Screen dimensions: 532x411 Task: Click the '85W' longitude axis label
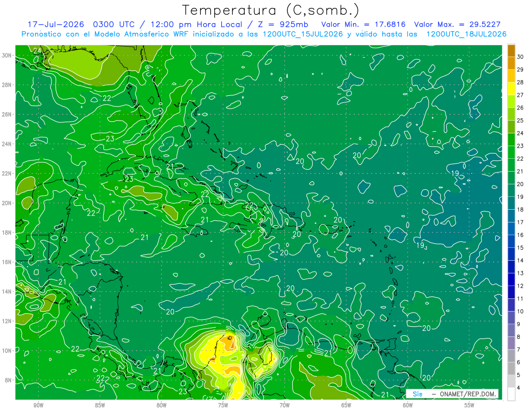click(x=100, y=405)
